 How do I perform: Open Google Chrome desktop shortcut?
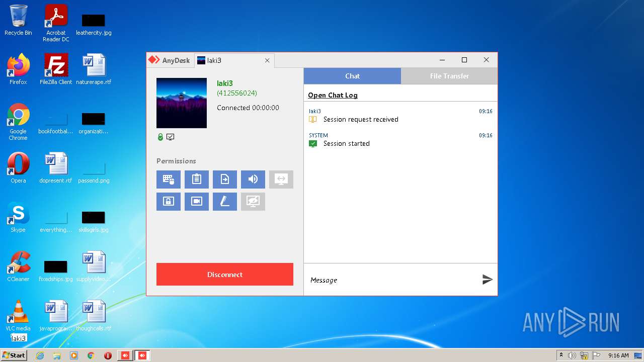coord(18,122)
